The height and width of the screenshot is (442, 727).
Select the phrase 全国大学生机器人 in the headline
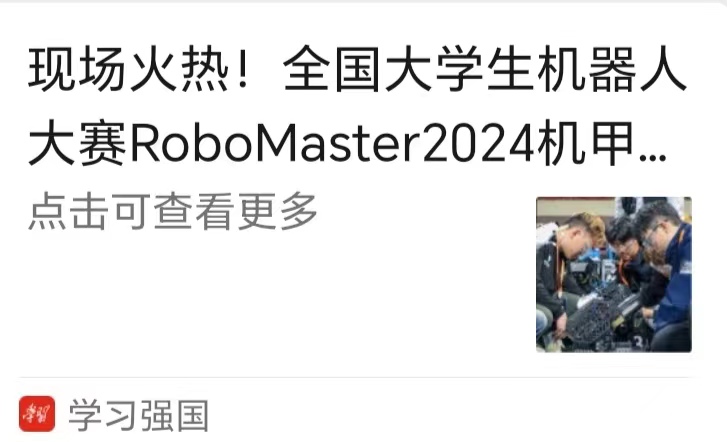[485, 70]
